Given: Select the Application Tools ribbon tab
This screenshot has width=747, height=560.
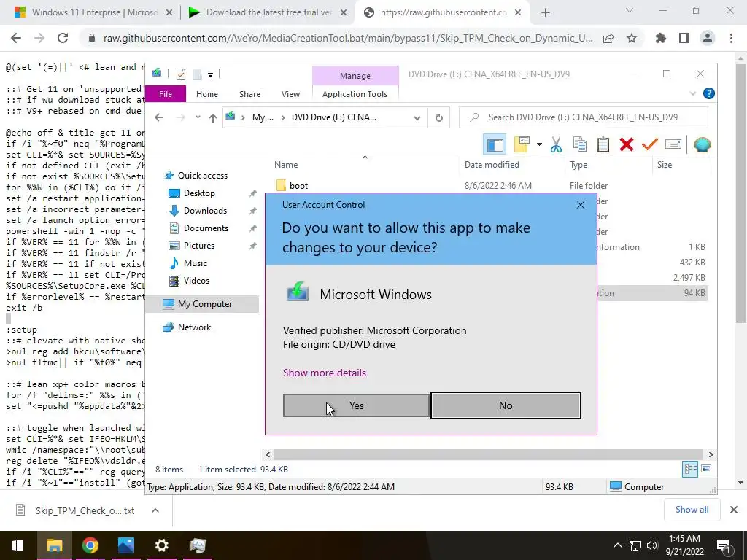Looking at the screenshot, I should point(355,94).
